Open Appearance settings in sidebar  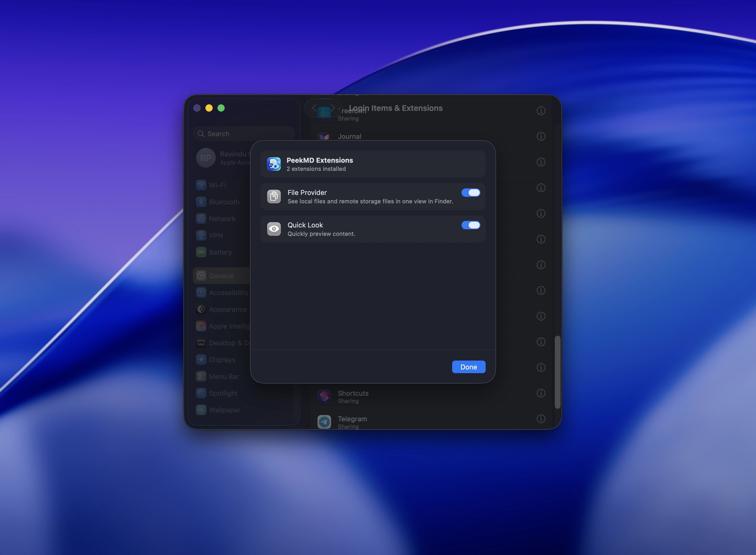coord(222,309)
